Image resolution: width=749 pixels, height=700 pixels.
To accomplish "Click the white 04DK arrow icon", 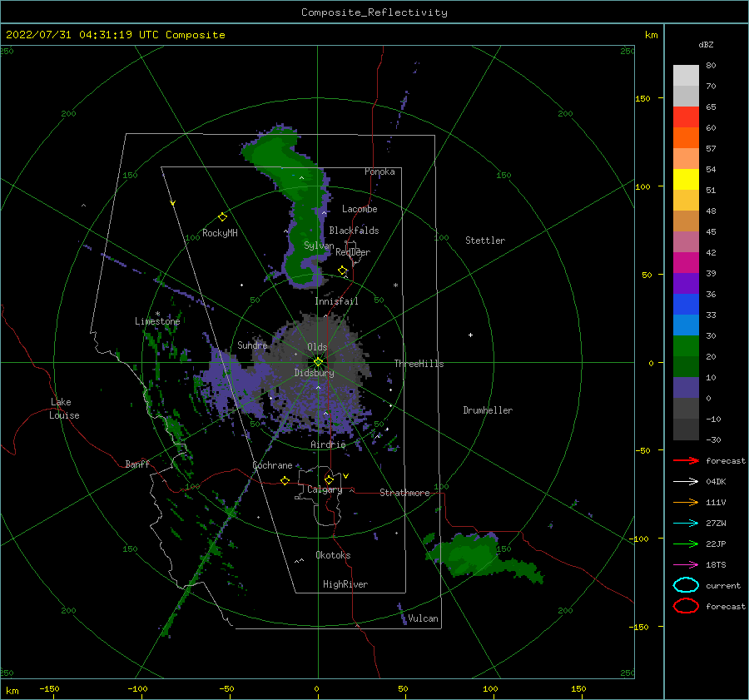I will (686, 481).
